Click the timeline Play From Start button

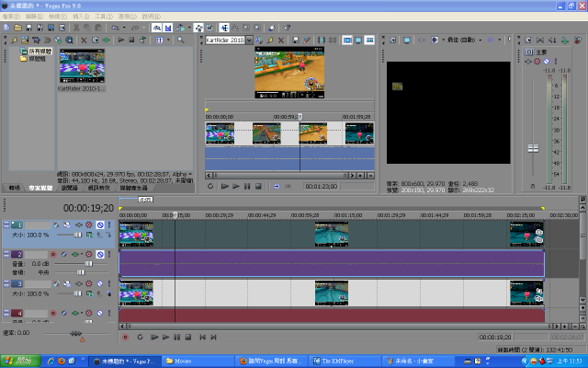coord(154,338)
